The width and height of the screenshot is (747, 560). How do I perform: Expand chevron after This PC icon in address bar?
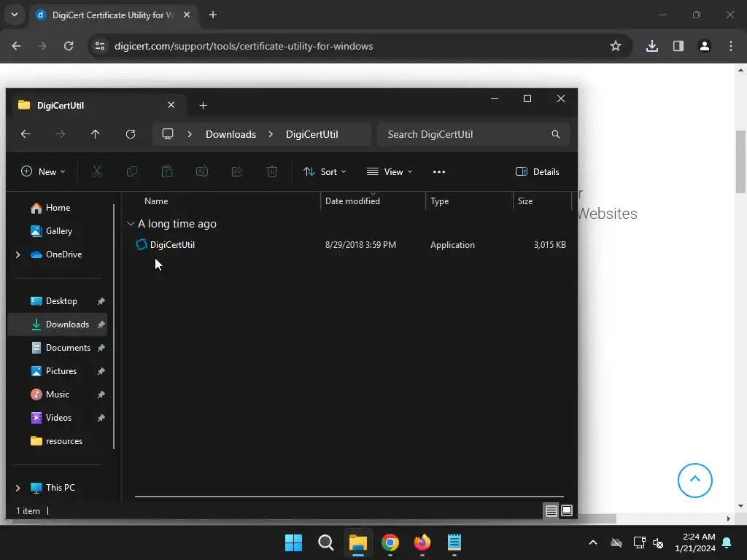tap(190, 134)
